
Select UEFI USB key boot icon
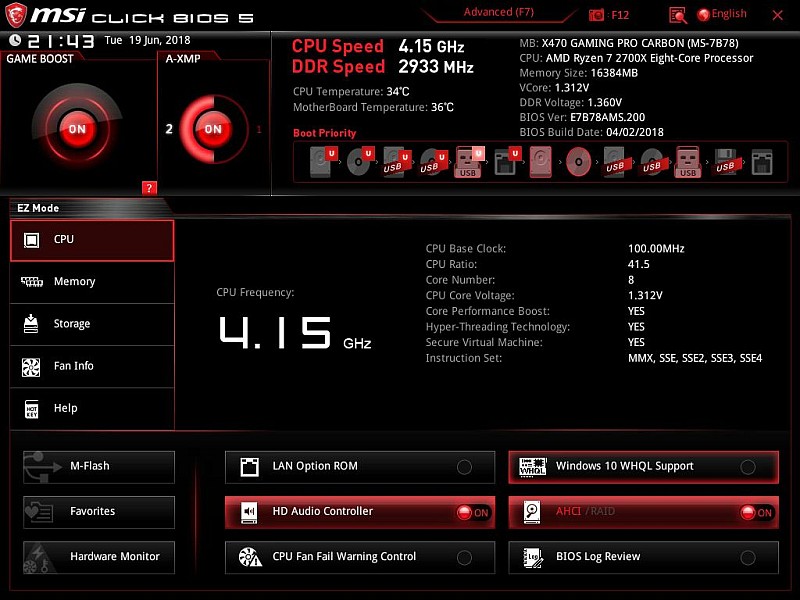[x=469, y=162]
